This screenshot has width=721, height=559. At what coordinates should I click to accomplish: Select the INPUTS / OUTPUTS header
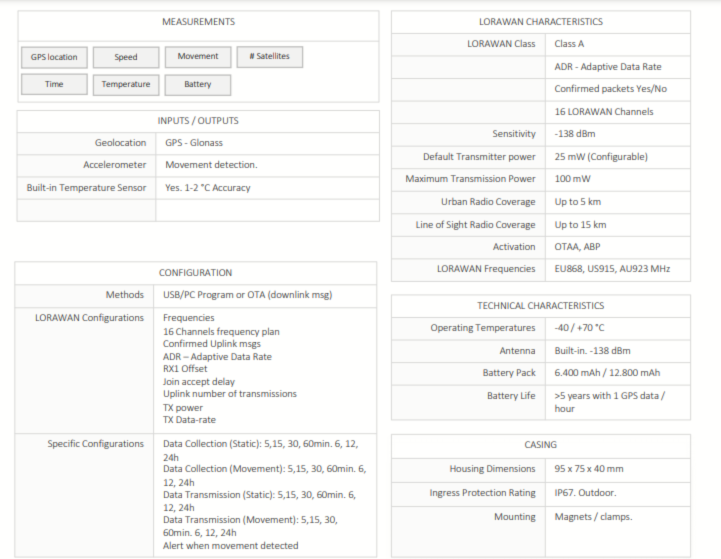tap(198, 121)
